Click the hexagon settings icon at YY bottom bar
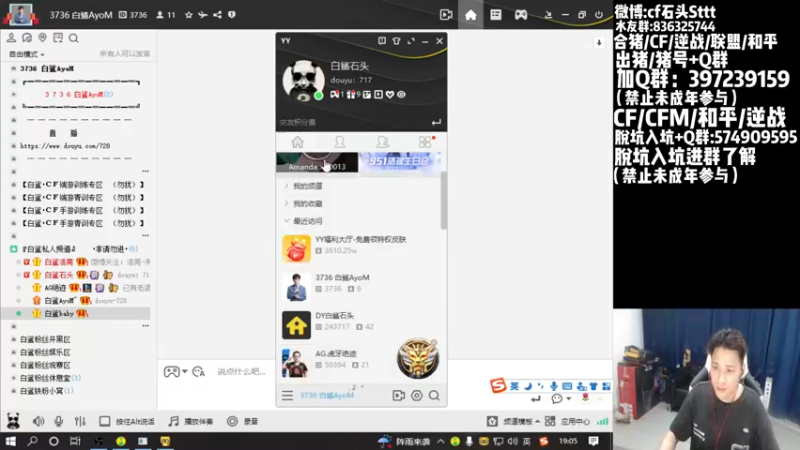The image size is (800, 450). tap(417, 395)
